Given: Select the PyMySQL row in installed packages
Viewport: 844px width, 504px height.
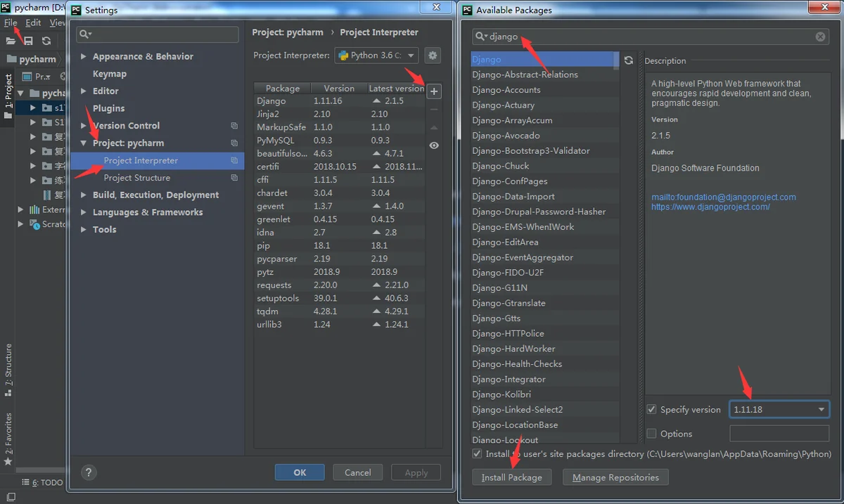Looking at the screenshot, I should point(340,141).
